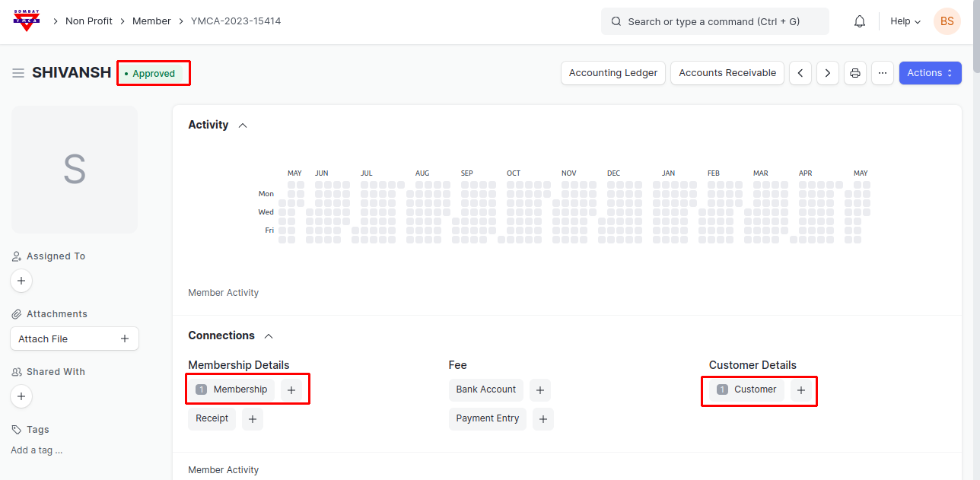Click the search command bar
This screenshot has height=480, width=980.
(x=714, y=21)
